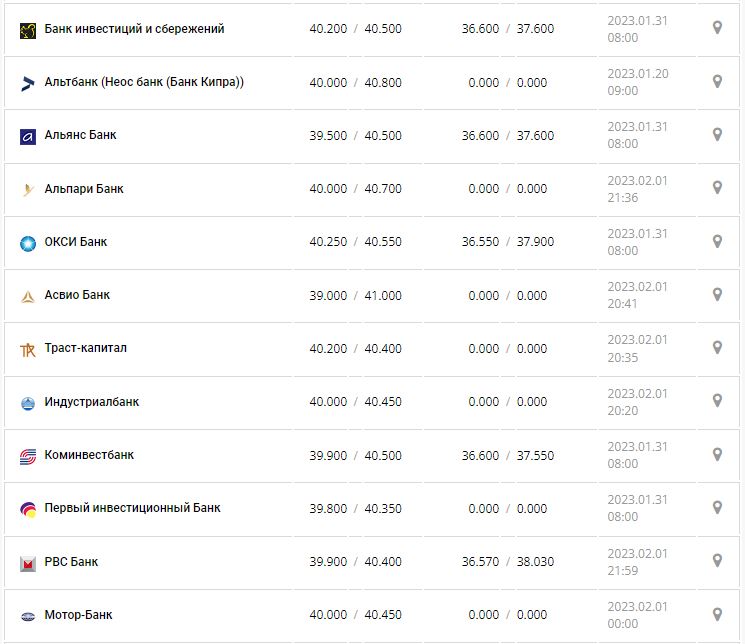Viewport: 745px width, 644px height.
Task: Open the Индустриалбанк bank link
Action: [92, 402]
